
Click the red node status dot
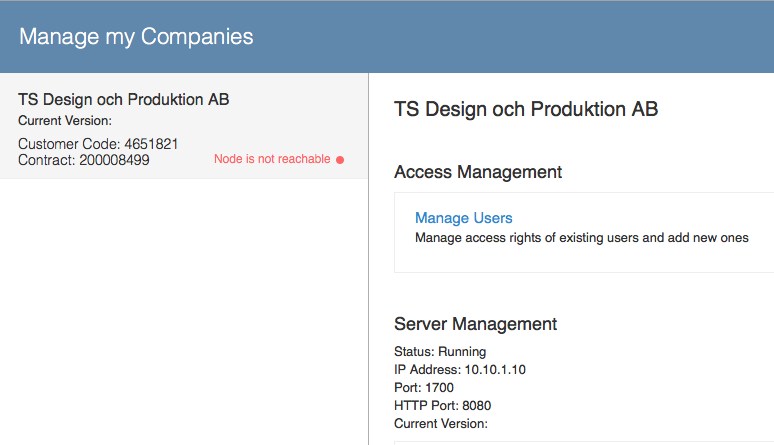pos(340,160)
